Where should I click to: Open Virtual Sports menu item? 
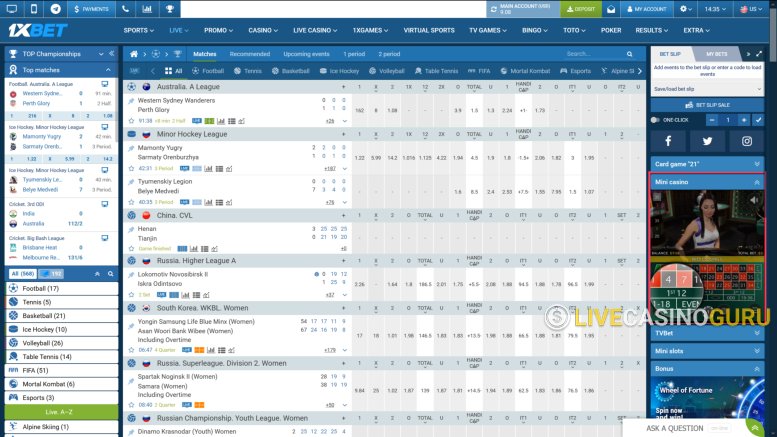(429, 30)
